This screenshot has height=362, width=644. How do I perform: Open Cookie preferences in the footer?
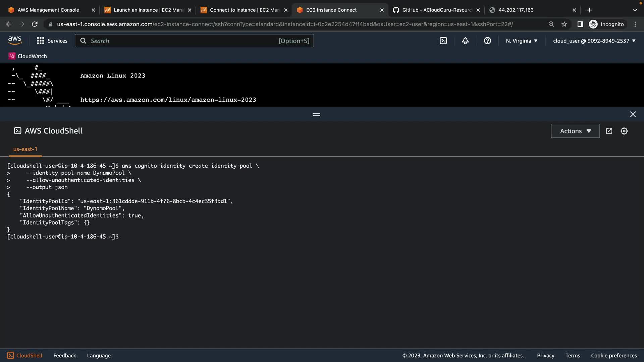pos(614,355)
